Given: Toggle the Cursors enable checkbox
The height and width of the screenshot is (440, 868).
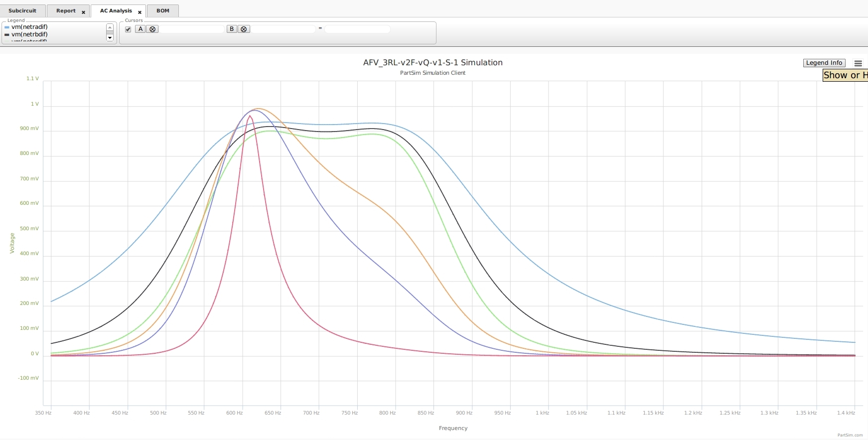Looking at the screenshot, I should click(128, 29).
